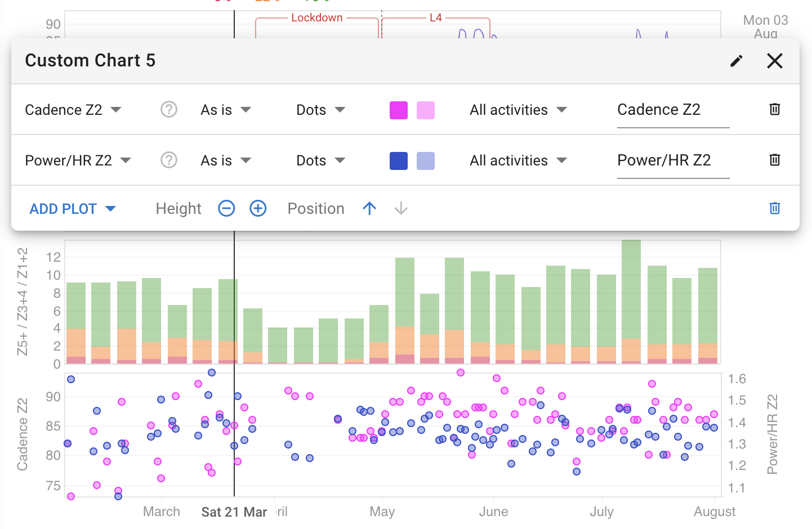Delete the Cadence Z2 plot row
Viewport: 812px width, 529px height.
pos(774,110)
